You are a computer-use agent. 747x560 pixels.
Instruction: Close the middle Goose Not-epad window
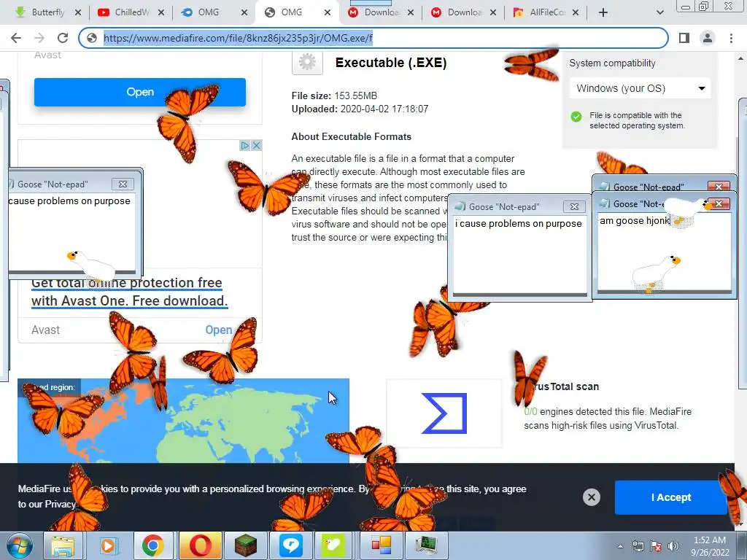click(574, 206)
